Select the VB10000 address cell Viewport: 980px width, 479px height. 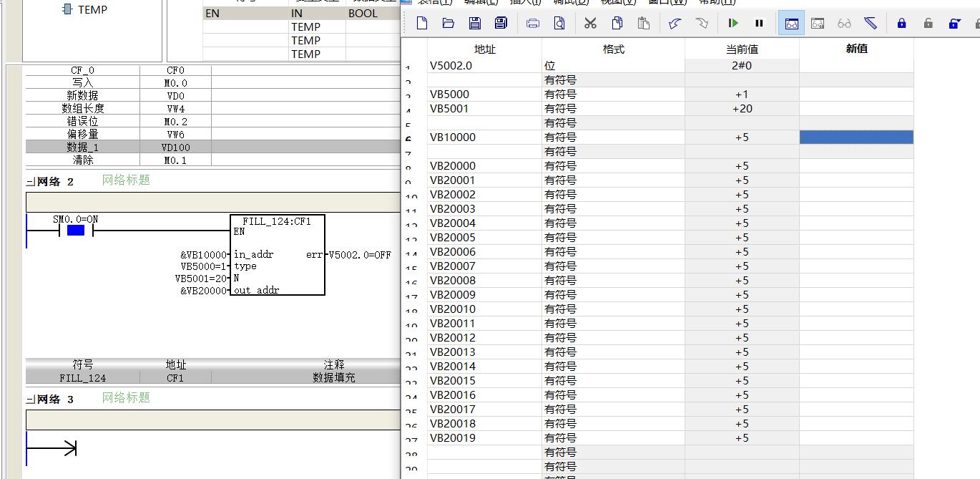(485, 137)
